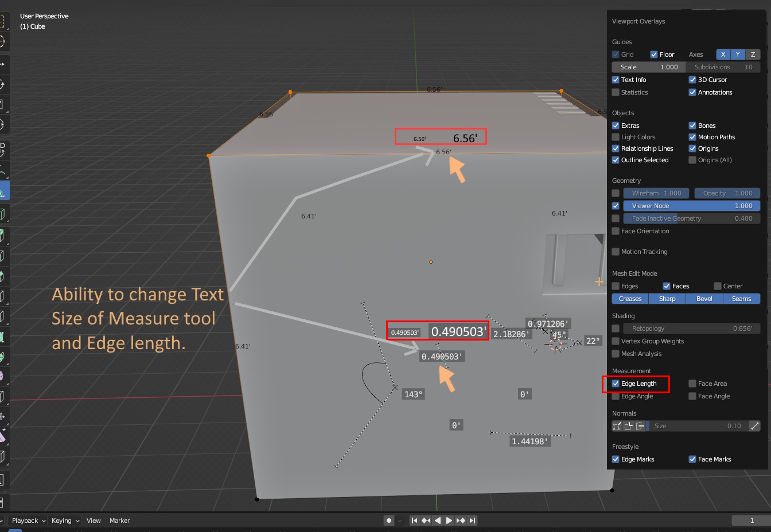
Task: Play animation in reverse
Action: point(438,521)
